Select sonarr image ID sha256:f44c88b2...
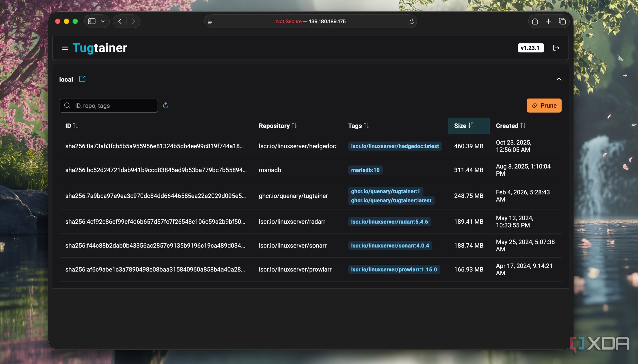638x364 pixels. pyautogui.click(x=155, y=246)
